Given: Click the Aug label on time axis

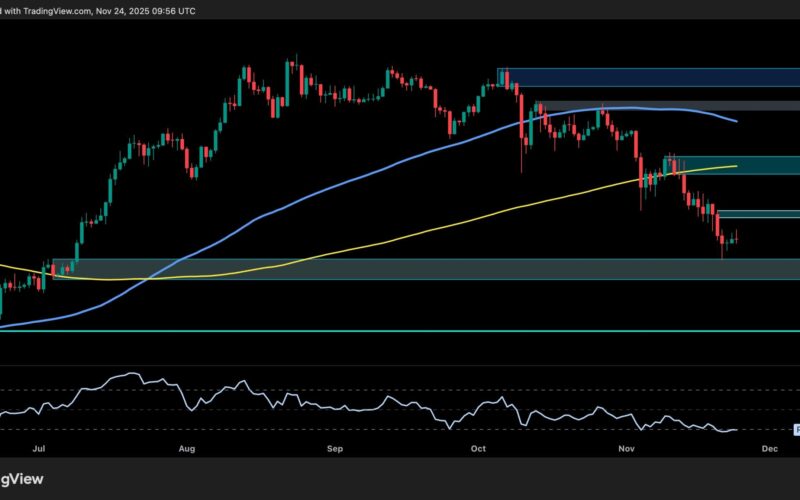Looking at the screenshot, I should pos(187,451).
